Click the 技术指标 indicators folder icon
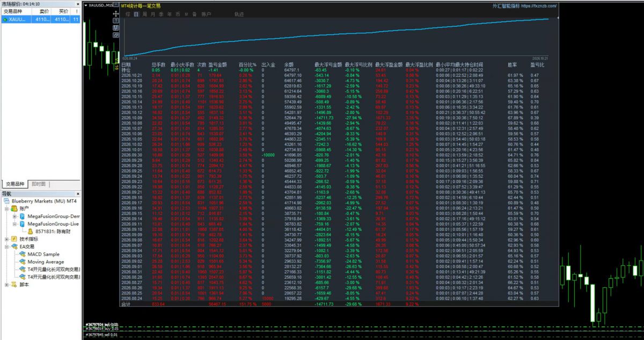This screenshot has width=644, height=340. (x=14, y=238)
